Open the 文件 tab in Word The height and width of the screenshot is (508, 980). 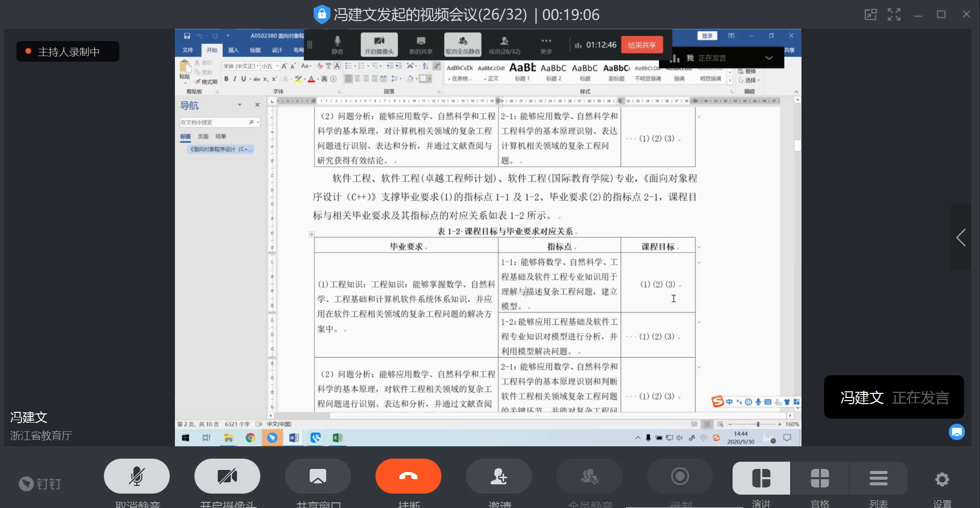pos(188,50)
